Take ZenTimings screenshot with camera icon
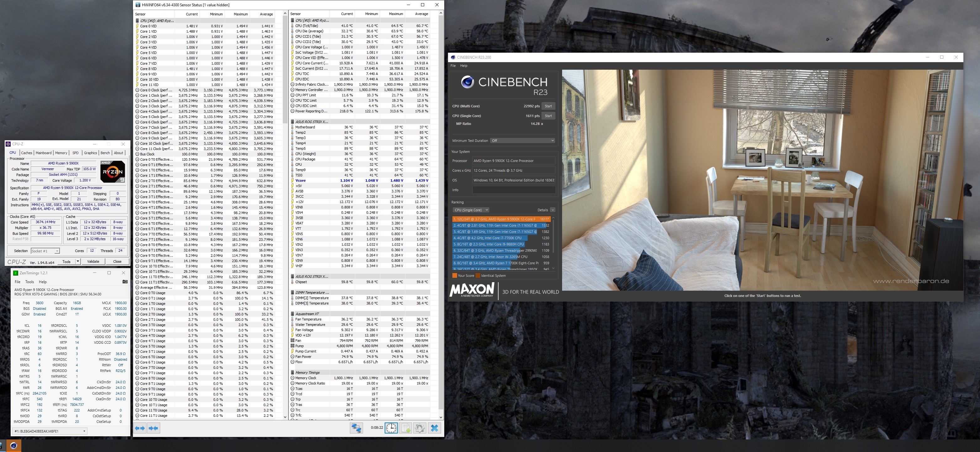Viewport: 980px width, 452px height. pos(125,282)
